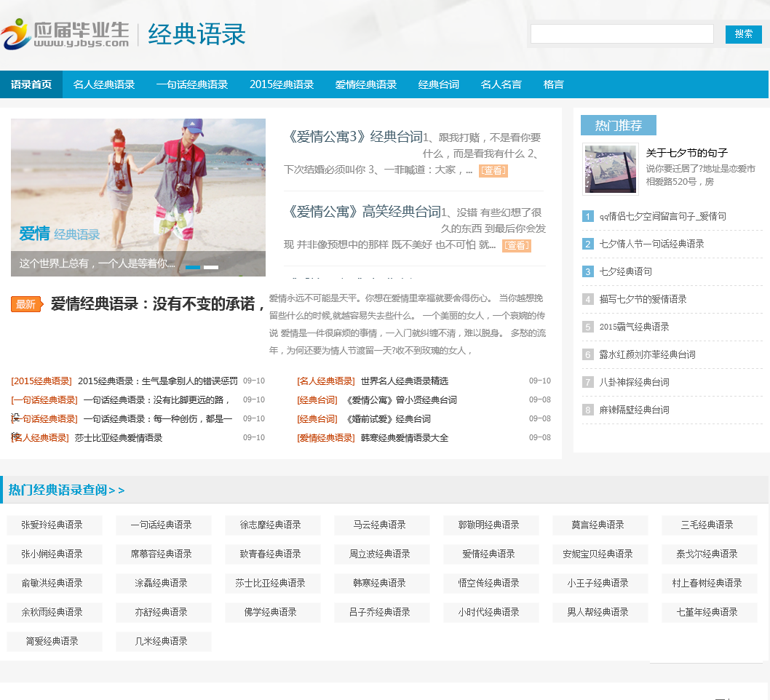Open the 名人经典语录 navigation tab

[x=104, y=84]
